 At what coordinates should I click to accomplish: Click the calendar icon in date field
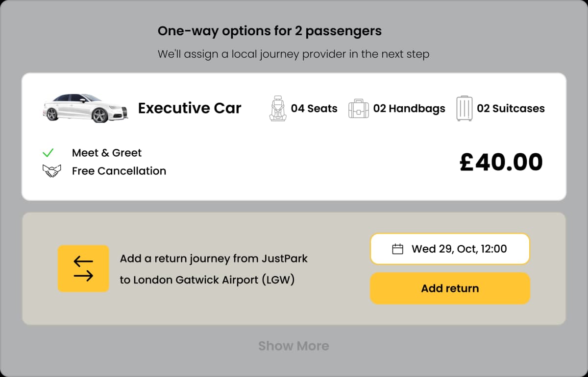coord(398,249)
